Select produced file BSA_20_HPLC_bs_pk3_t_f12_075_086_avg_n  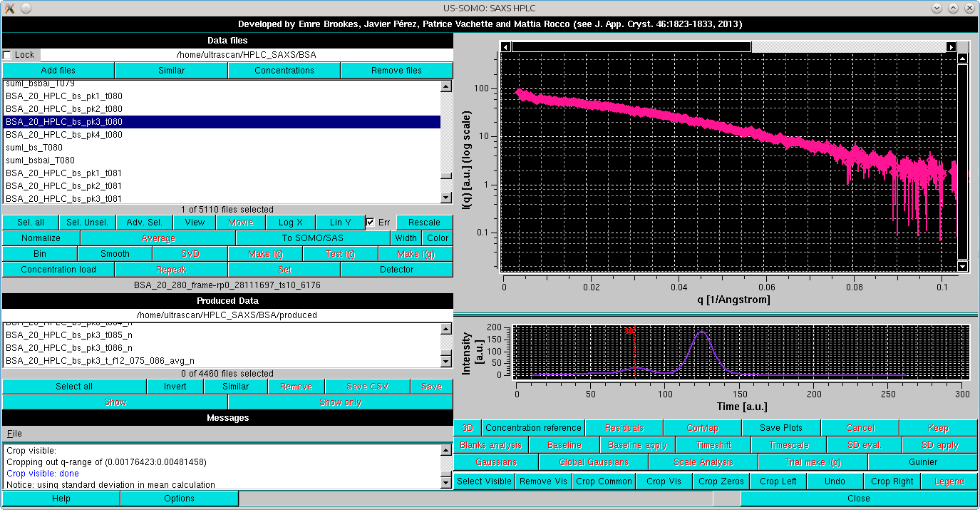pos(222,361)
